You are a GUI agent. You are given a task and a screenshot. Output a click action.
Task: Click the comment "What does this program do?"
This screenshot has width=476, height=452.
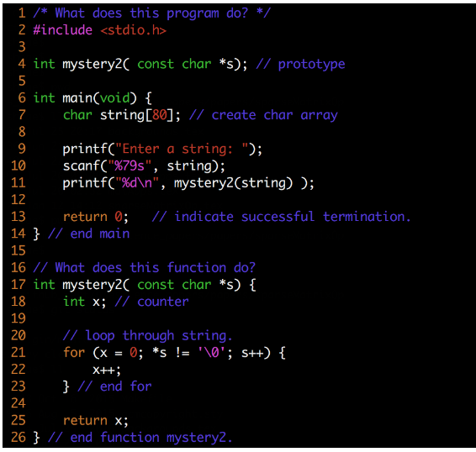pos(151,13)
